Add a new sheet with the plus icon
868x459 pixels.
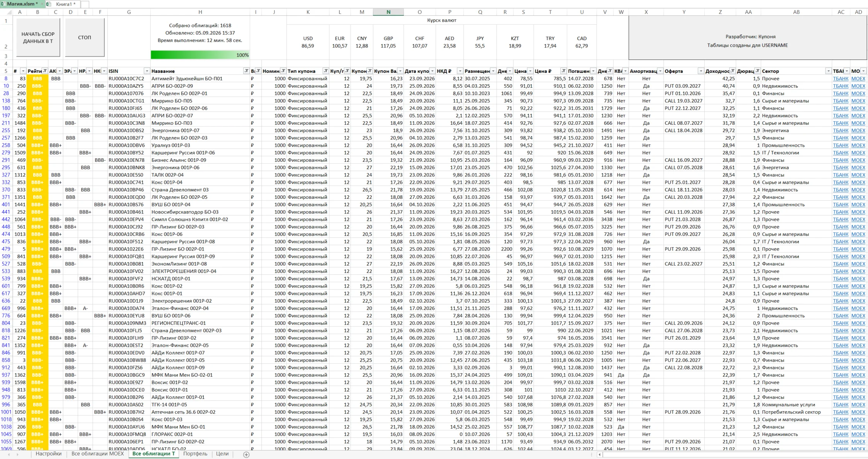(x=246, y=454)
